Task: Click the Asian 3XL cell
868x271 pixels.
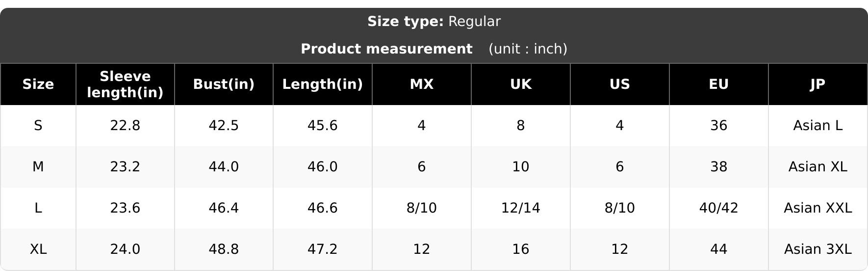Action: [818, 249]
